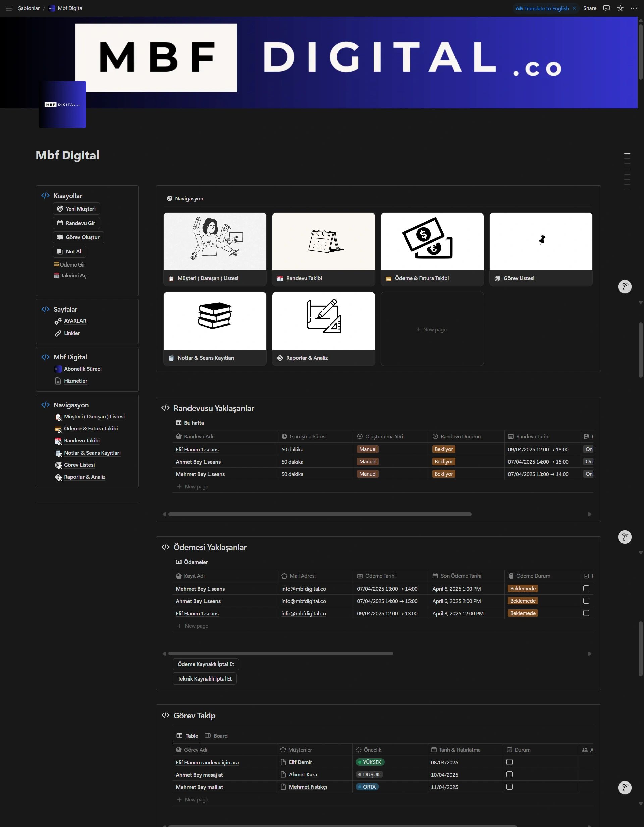Check the box for Mehmet Bey 1.seans payment

click(586, 588)
